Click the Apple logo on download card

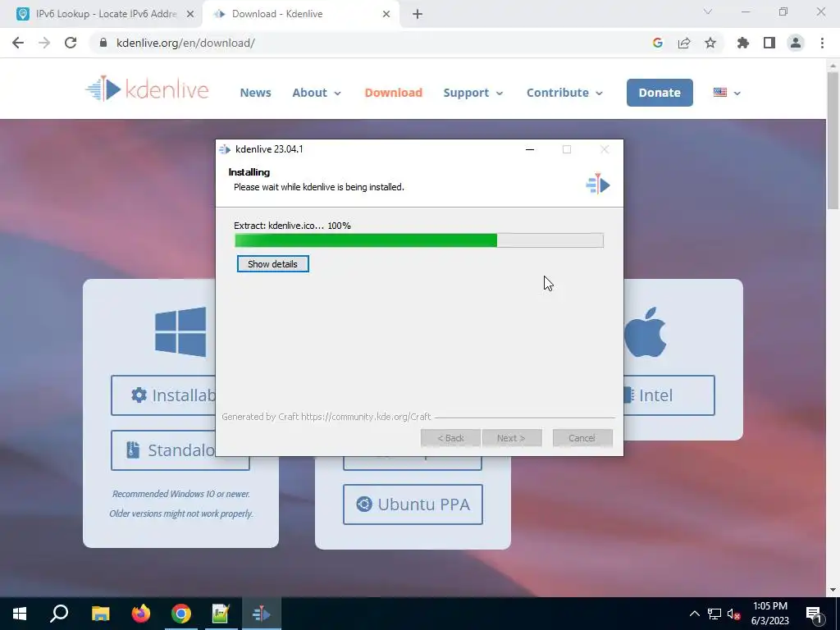(x=645, y=332)
